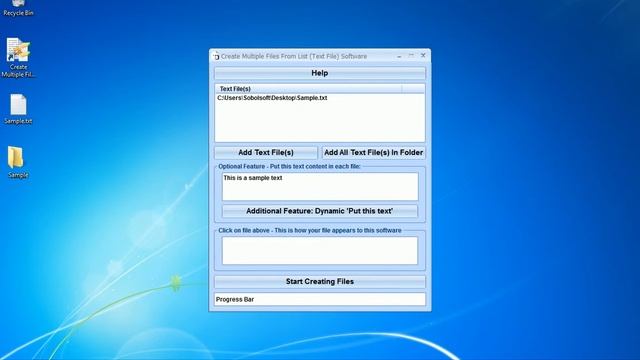The image size is (640, 360).
Task: Click Start Creating Files button
Action: 320,282
